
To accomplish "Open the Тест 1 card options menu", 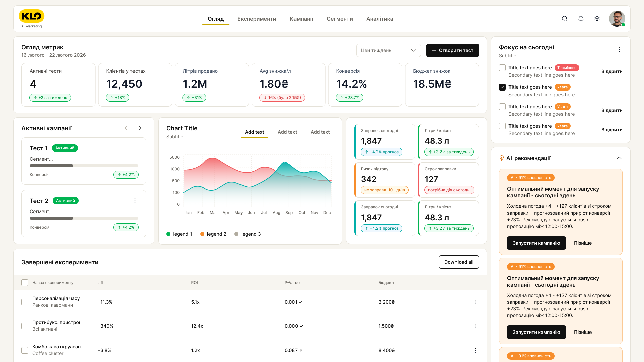I will click(135, 148).
